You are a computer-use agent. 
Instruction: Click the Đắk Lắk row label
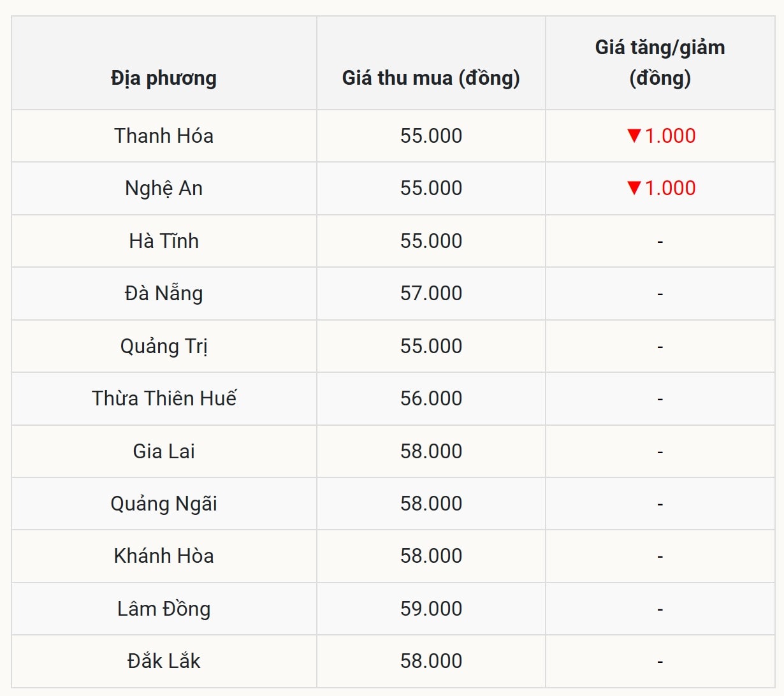click(164, 661)
